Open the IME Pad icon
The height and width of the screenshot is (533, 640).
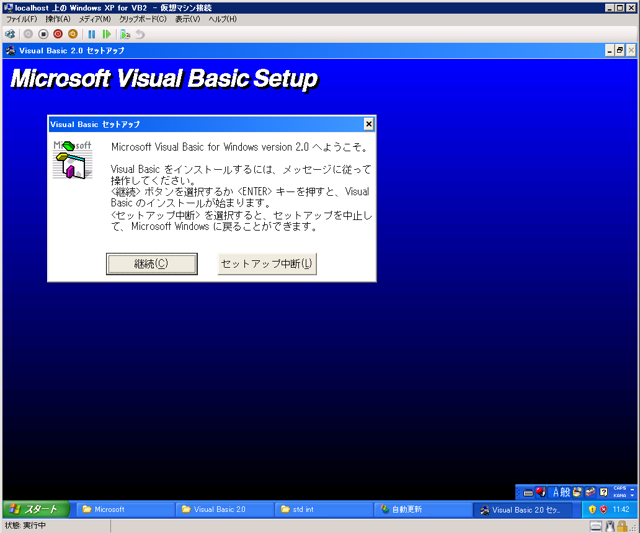pyautogui.click(x=577, y=492)
